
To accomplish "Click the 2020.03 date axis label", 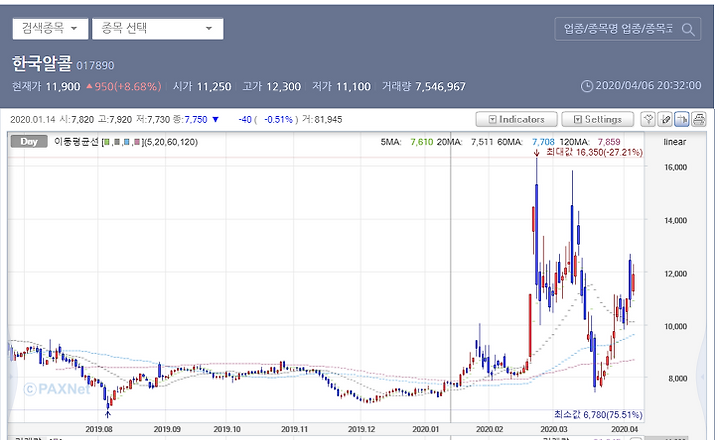I will pos(554,429).
